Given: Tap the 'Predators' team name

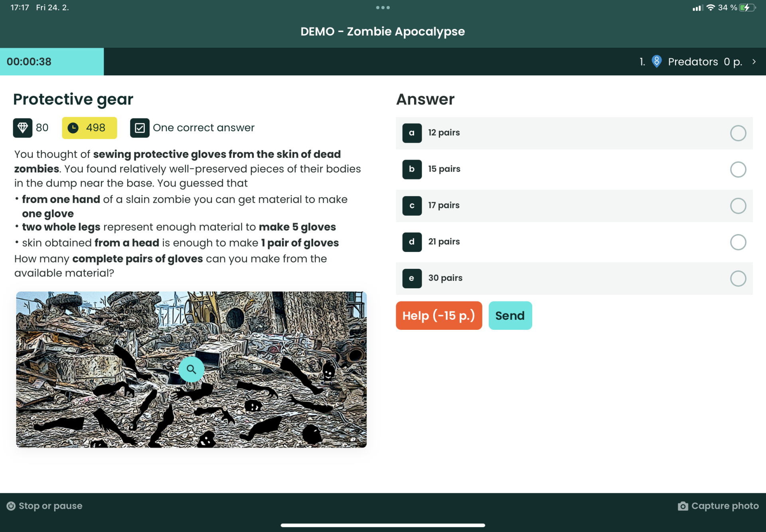Looking at the screenshot, I should point(693,61).
